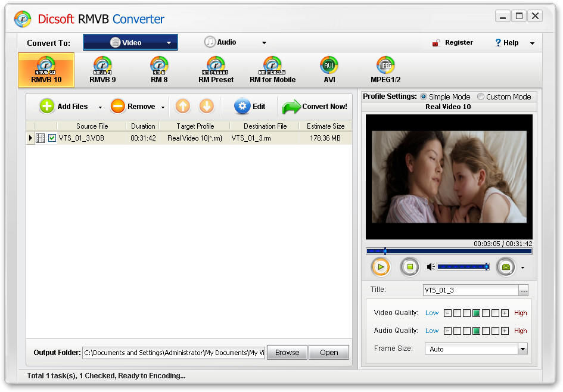Screen dimensions: 563x392
Task: Switch to the Audio conversion menu
Action: (x=235, y=43)
